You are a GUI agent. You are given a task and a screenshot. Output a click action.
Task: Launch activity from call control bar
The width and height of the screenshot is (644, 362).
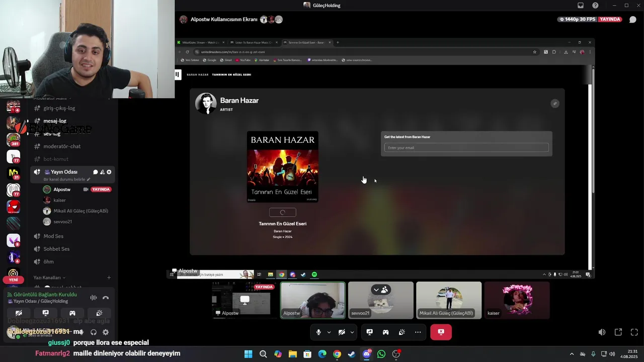click(x=385, y=332)
